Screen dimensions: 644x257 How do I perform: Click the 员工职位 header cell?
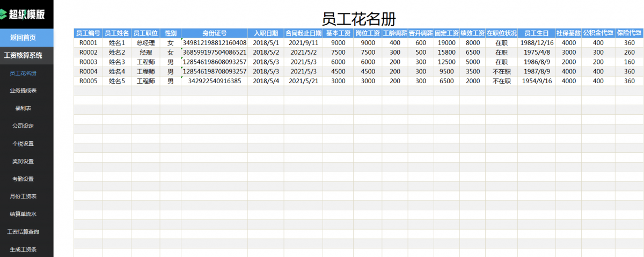point(145,33)
